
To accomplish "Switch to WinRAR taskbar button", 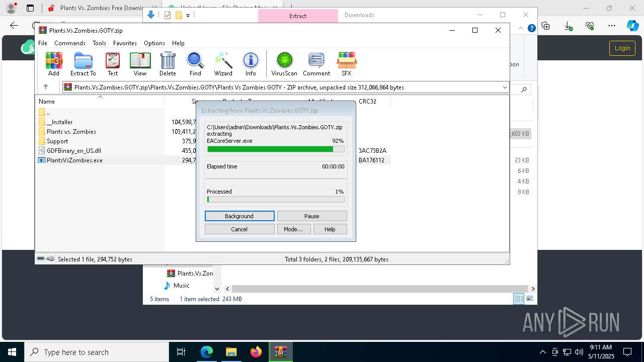I will point(280,352).
